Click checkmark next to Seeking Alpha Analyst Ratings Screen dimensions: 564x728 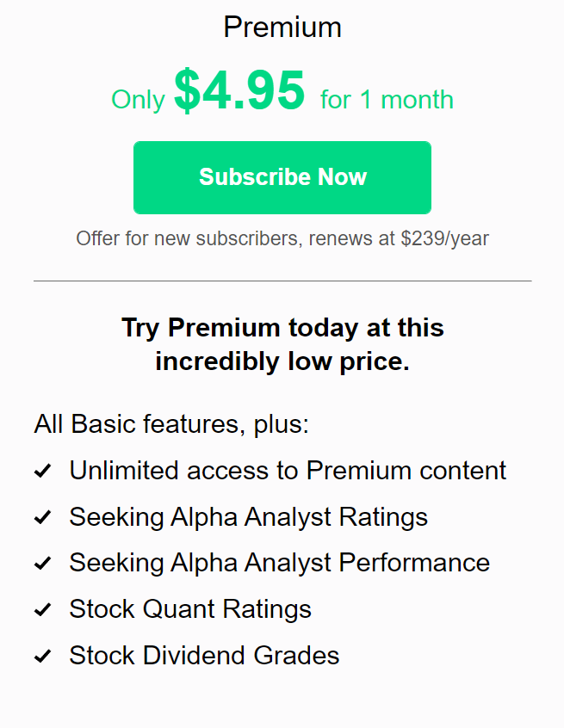point(42,517)
